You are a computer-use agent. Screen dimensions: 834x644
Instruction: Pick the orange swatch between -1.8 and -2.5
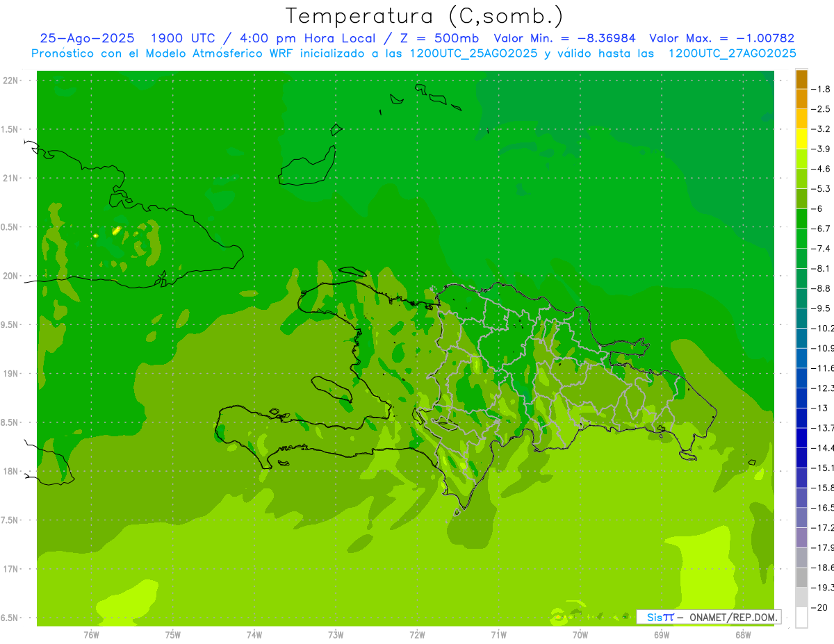[x=801, y=99]
